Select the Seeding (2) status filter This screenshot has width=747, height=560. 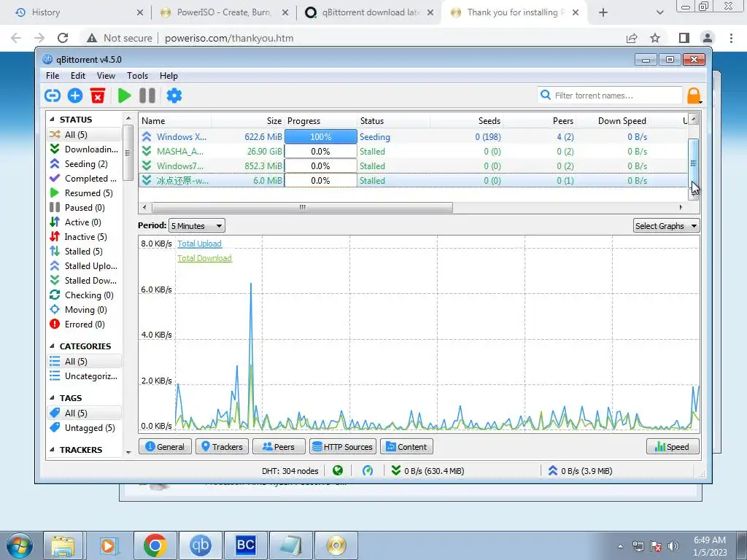pos(84,164)
